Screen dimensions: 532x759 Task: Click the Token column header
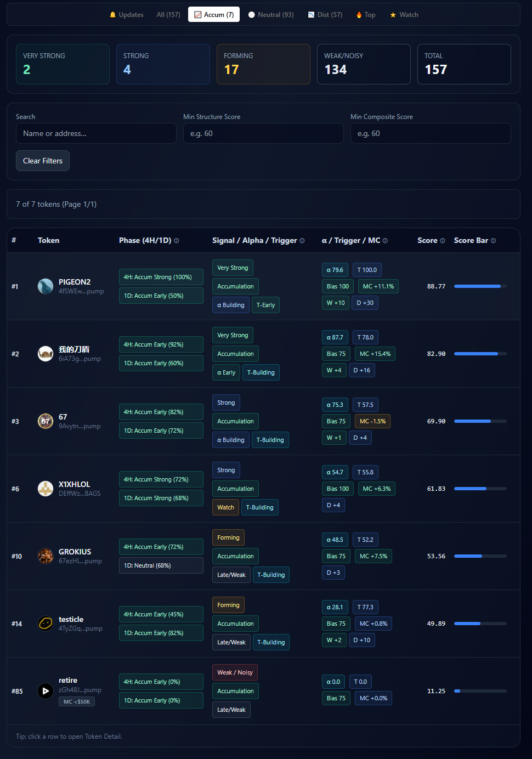coord(48,240)
